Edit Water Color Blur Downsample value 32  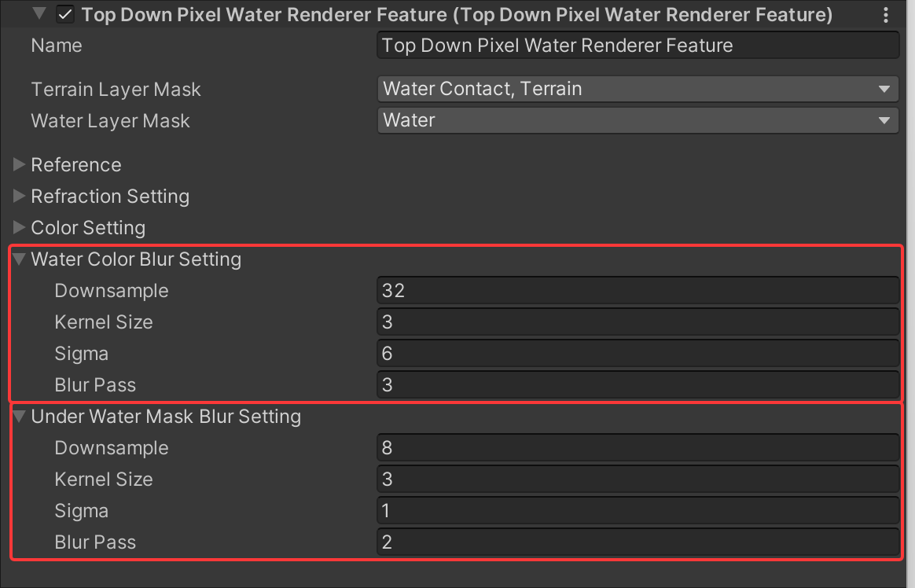(x=637, y=290)
